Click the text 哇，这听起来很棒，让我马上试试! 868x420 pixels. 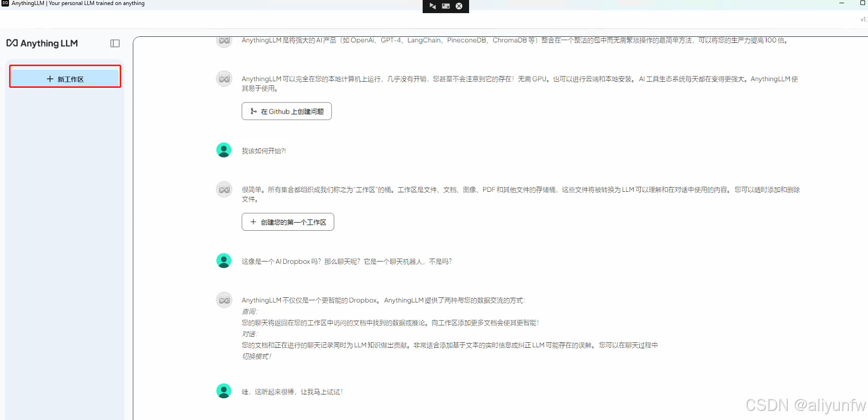(x=292, y=392)
